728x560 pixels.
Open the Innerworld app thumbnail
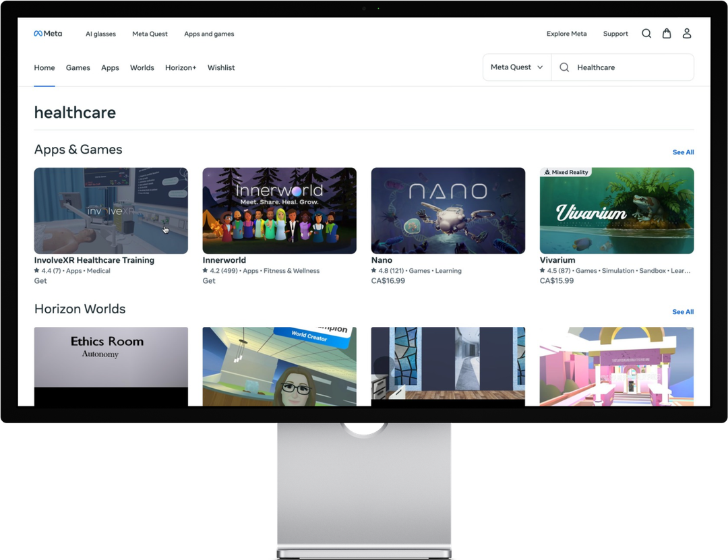click(280, 211)
